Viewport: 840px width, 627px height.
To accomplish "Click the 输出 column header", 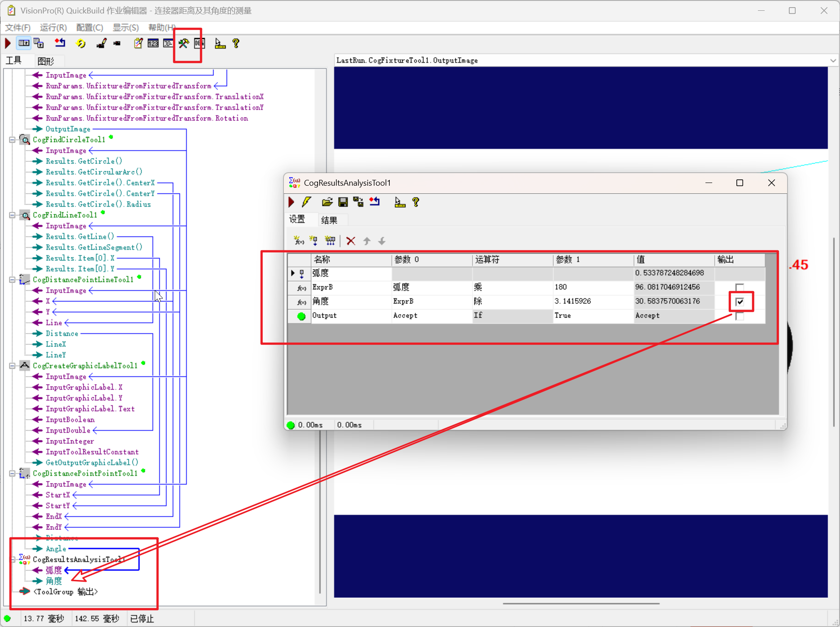I will (x=740, y=260).
